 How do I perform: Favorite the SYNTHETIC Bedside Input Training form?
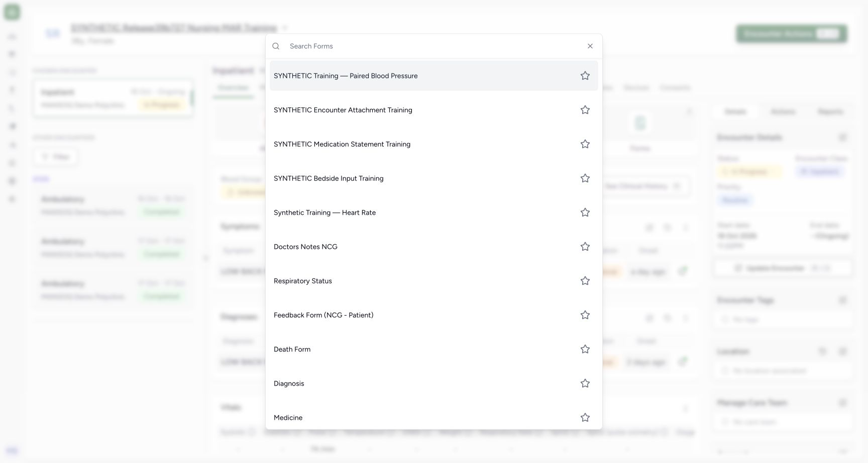click(585, 178)
